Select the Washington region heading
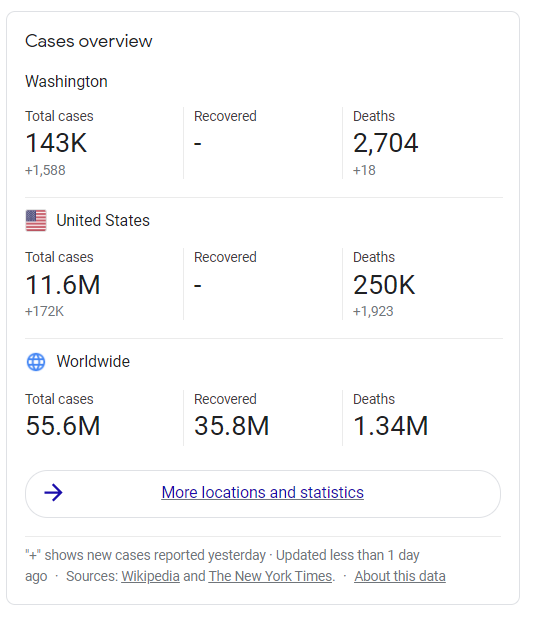The image size is (539, 621). 67,82
